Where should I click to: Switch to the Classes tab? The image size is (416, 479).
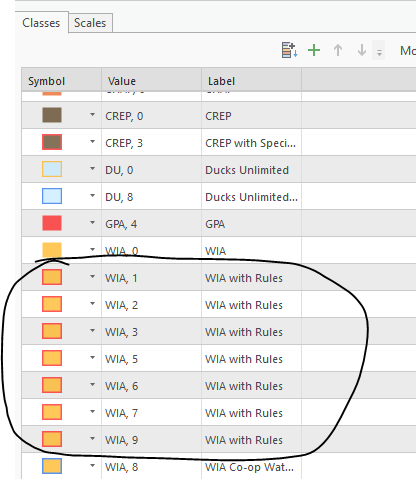(x=41, y=23)
